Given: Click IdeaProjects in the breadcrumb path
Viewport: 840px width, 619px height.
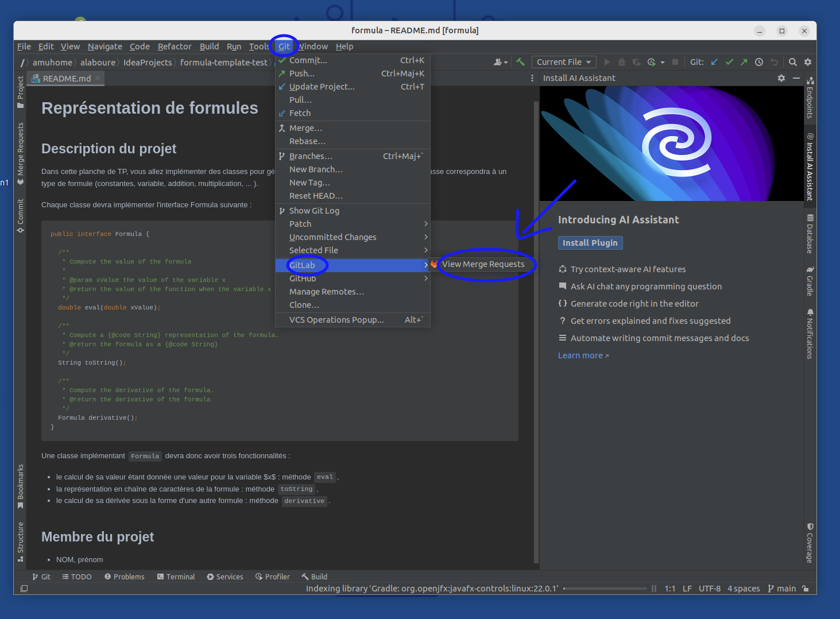Looking at the screenshot, I should tap(148, 62).
